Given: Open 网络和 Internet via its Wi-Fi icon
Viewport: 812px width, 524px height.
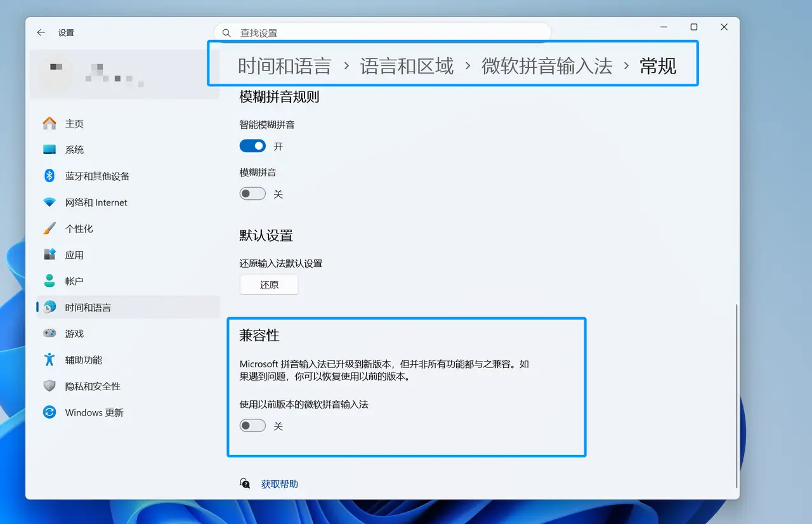Looking at the screenshot, I should point(49,202).
